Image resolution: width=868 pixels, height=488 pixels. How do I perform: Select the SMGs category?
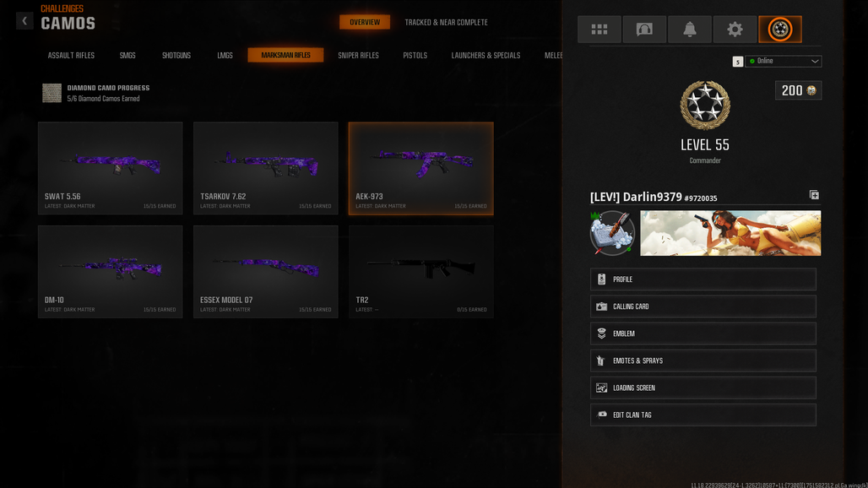127,56
